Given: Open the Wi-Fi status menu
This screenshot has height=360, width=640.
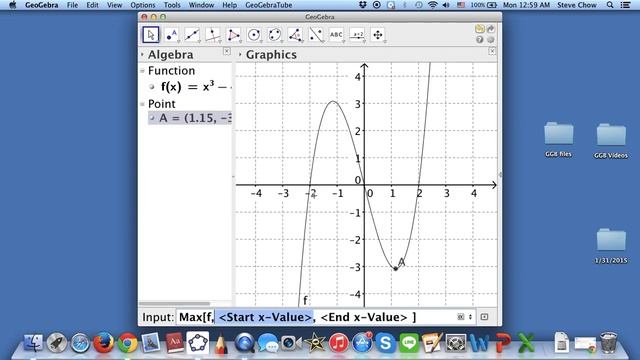Looking at the screenshot, I should tap(433, 5).
